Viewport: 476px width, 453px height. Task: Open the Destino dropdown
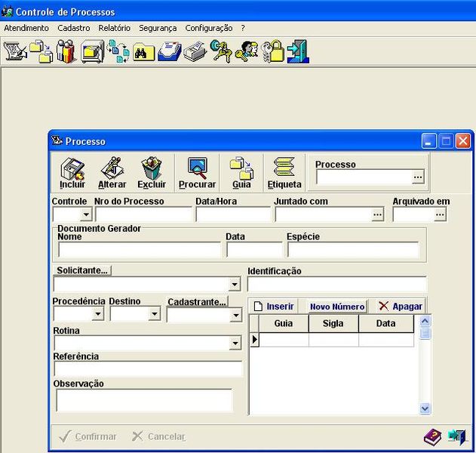click(155, 314)
